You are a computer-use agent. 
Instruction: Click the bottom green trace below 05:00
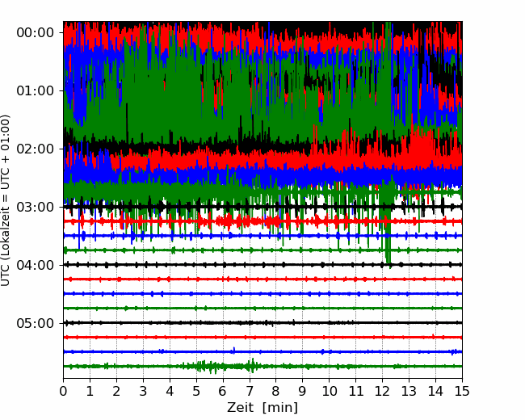262,367
